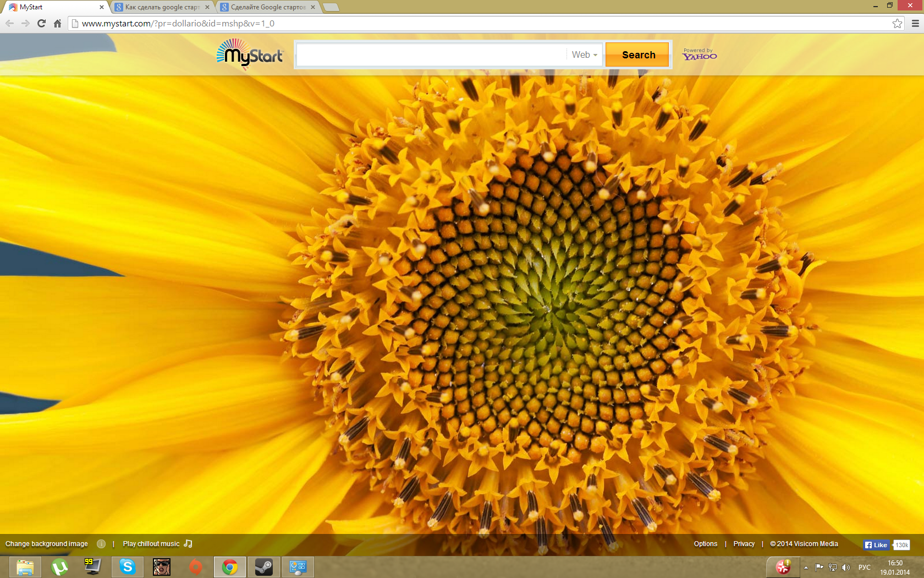Viewport: 924px width, 578px height.
Task: Close the MyStart tab
Action: pyautogui.click(x=102, y=7)
